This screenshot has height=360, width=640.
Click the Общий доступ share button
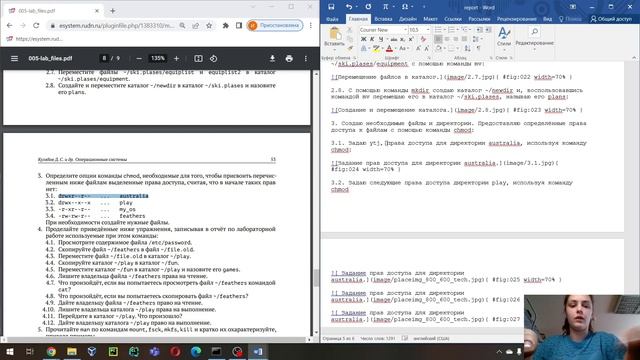(611, 19)
